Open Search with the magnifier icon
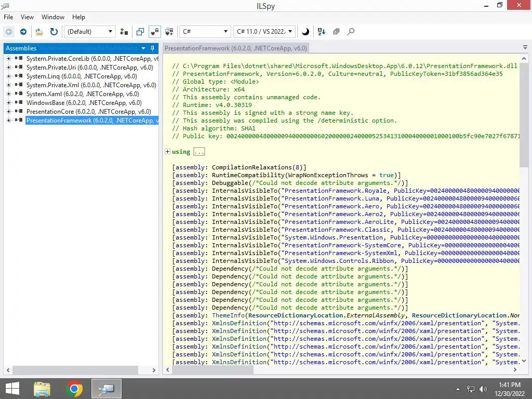 click(x=351, y=32)
